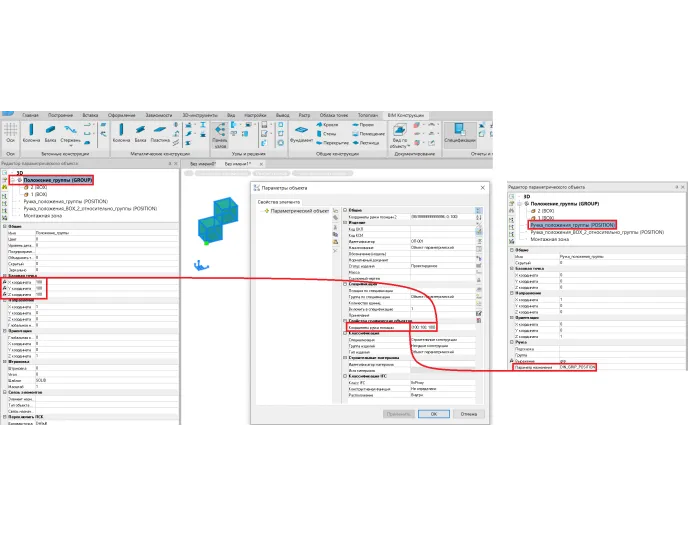This screenshot has width=688, height=537.
Task: Open the Топоплан ribbon tab
Action: tap(368, 115)
